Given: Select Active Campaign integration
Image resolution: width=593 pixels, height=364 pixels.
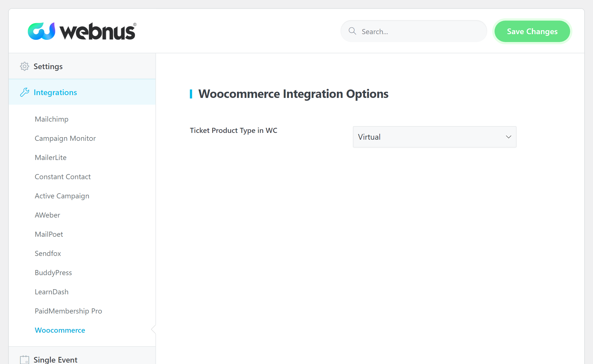Looking at the screenshot, I should (62, 196).
